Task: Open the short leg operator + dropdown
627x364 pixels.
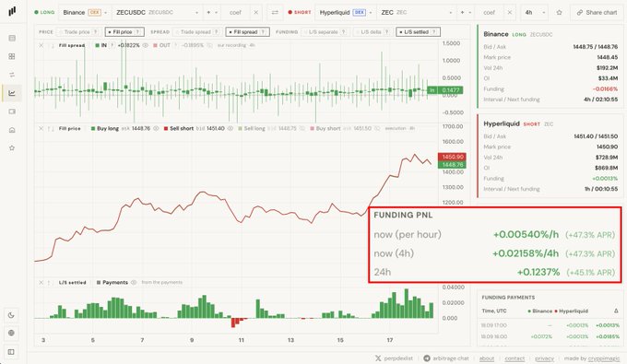Action: [x=466, y=12]
